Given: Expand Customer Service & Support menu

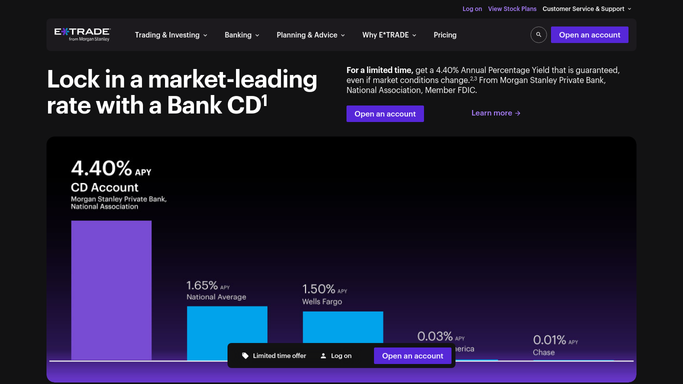Looking at the screenshot, I should pyautogui.click(x=587, y=9).
